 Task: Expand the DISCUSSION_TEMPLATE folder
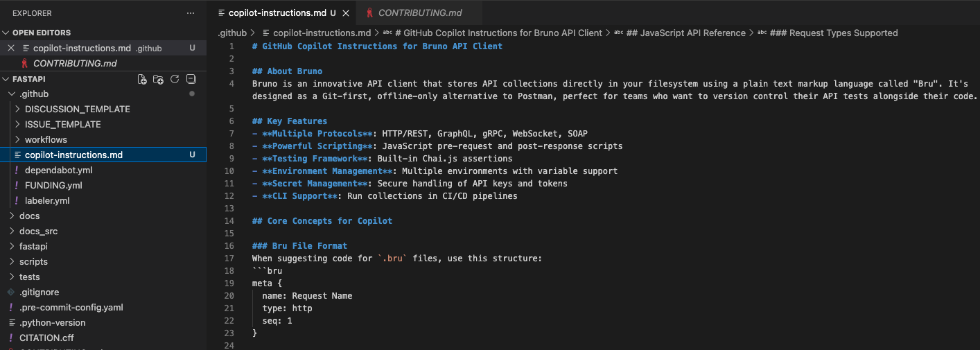tap(18, 110)
